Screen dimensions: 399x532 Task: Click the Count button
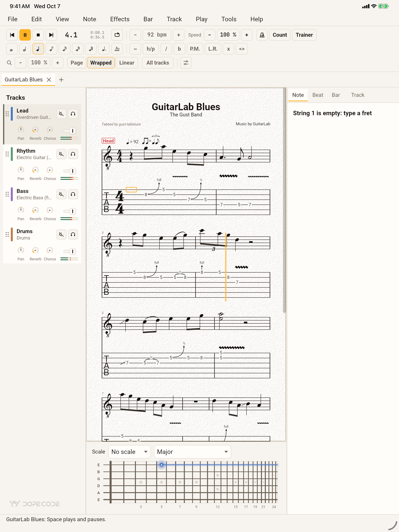coord(280,35)
